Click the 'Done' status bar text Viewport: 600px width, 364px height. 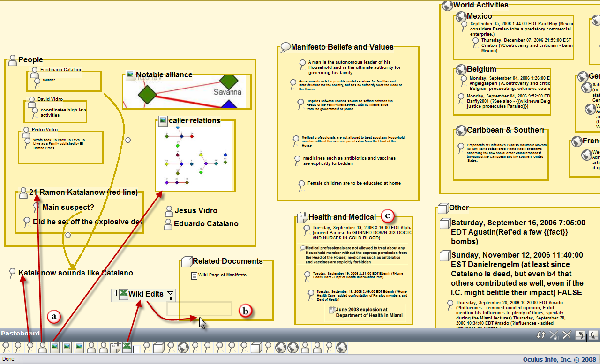tap(8, 359)
